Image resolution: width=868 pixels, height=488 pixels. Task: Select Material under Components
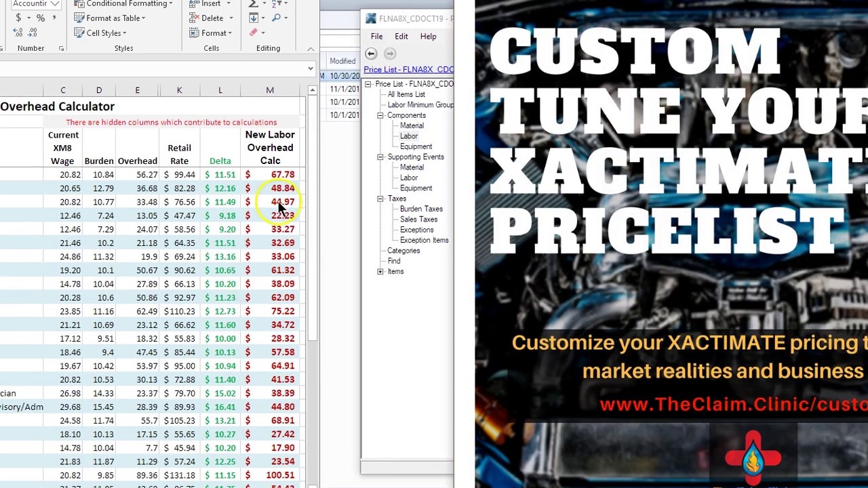pos(412,126)
